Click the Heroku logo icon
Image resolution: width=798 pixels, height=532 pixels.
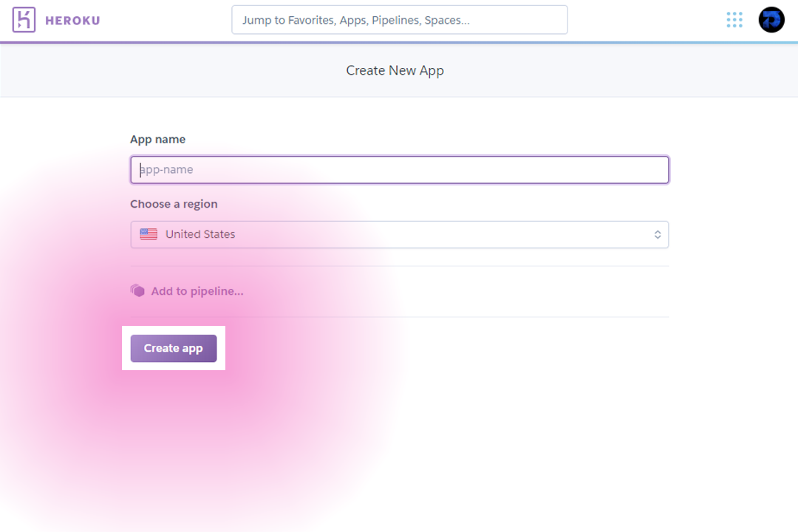pos(24,20)
